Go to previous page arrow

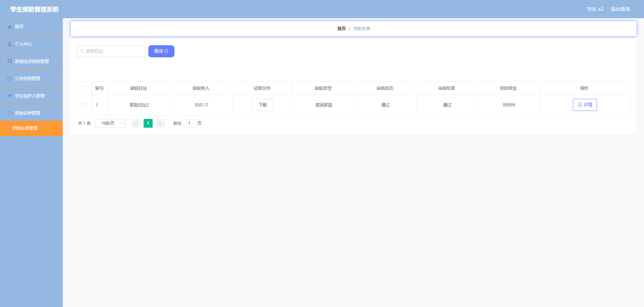pyautogui.click(x=136, y=123)
